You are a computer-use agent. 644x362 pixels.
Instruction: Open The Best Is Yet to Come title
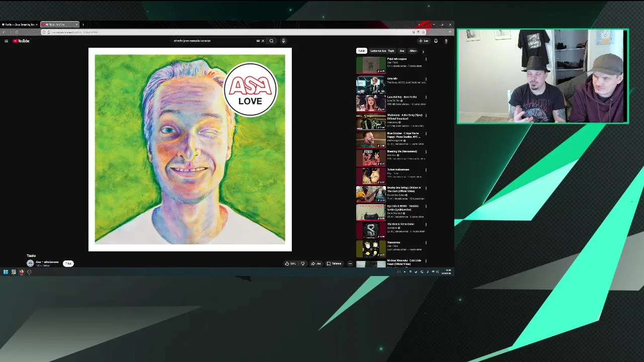[x=400, y=224]
